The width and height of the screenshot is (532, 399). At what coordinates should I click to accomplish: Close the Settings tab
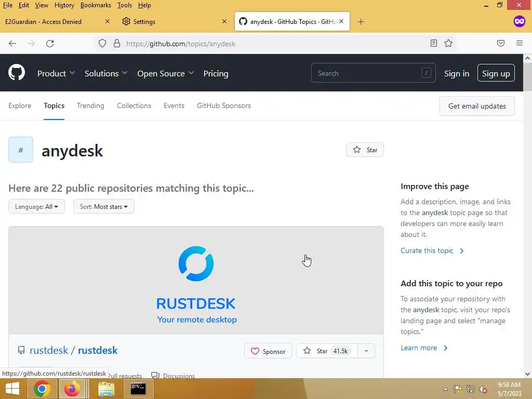pos(224,21)
